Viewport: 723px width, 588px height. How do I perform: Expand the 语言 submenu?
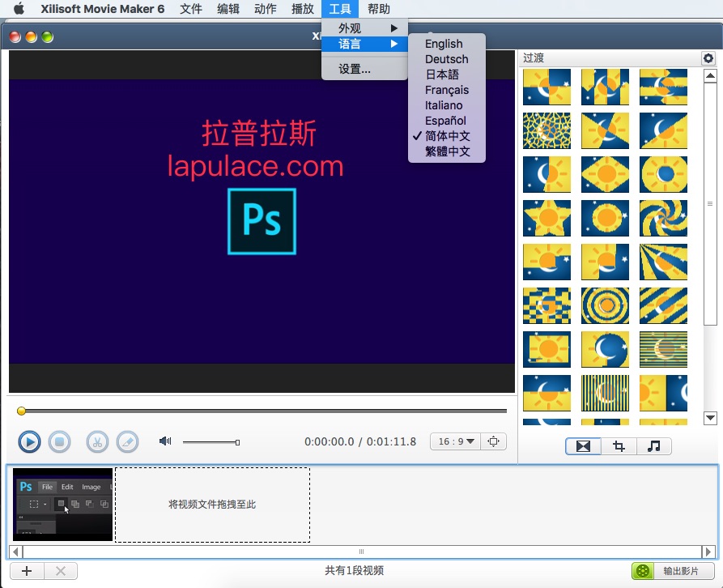pos(364,44)
